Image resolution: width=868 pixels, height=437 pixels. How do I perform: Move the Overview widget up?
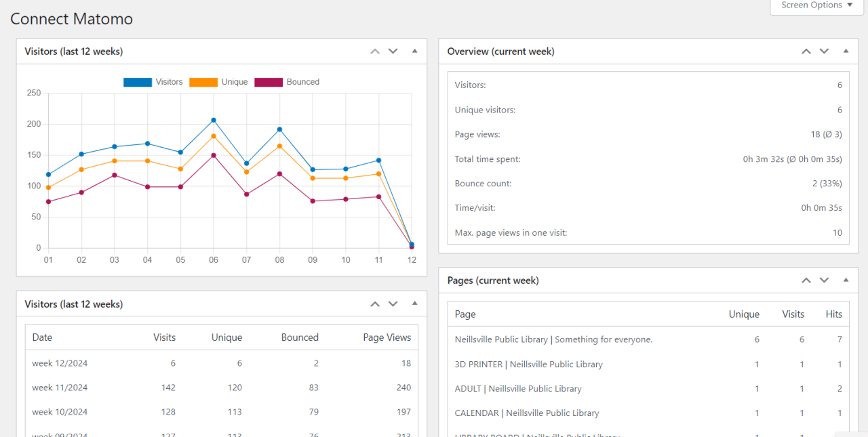click(806, 51)
